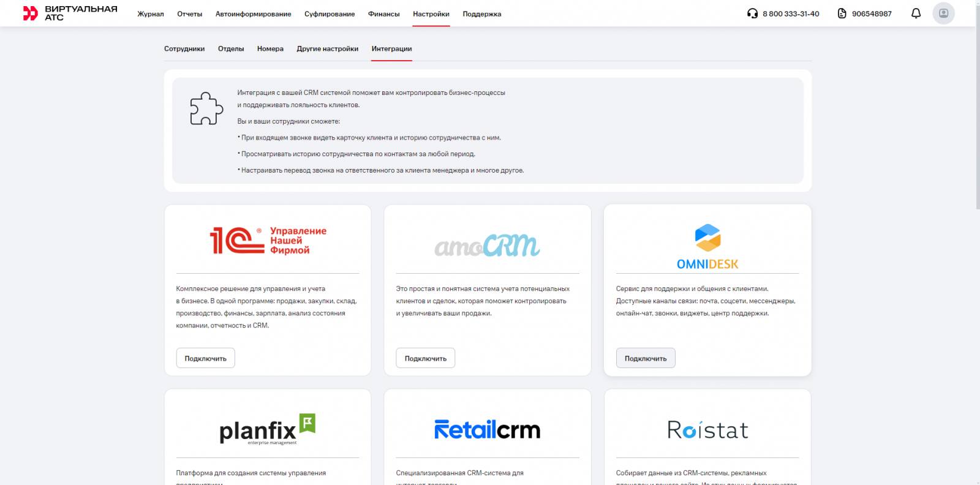Open the Другие настройки tab
The height and width of the screenshot is (485, 980).
click(x=328, y=49)
